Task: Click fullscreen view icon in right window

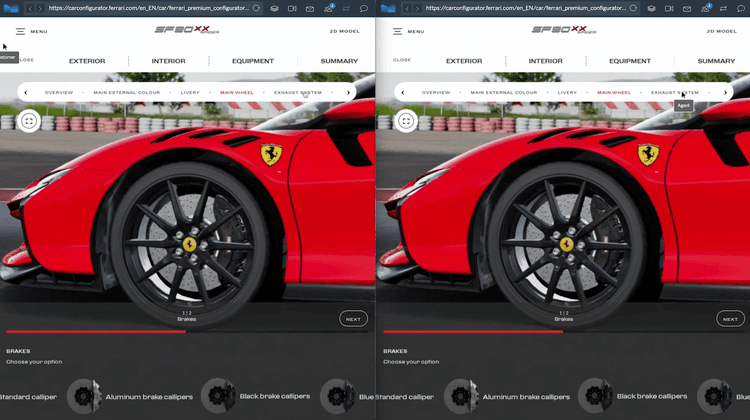Action: (x=406, y=121)
